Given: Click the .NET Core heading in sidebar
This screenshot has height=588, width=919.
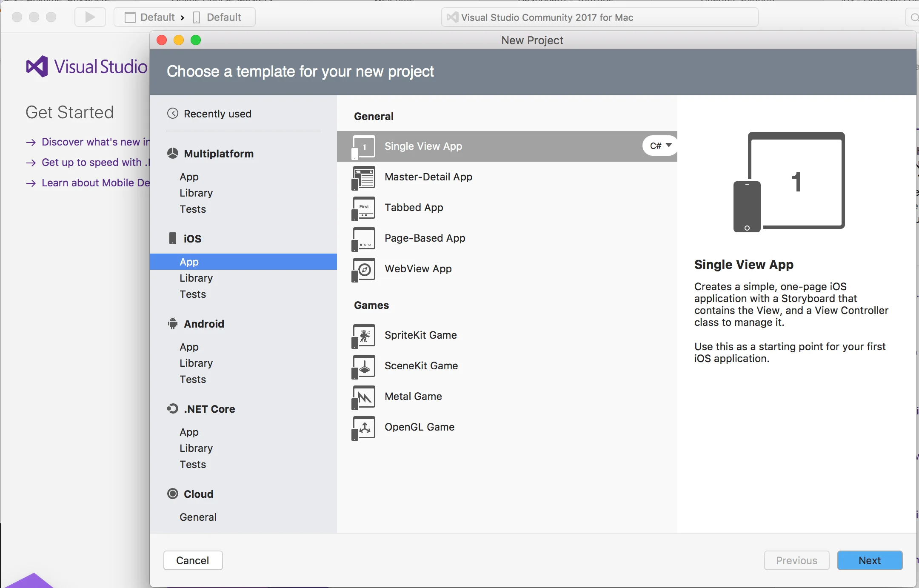Looking at the screenshot, I should [209, 409].
